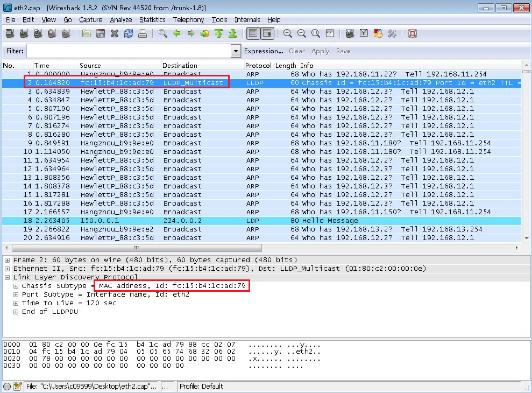Clear the display filter
The height and width of the screenshot is (393, 532).
click(x=297, y=51)
